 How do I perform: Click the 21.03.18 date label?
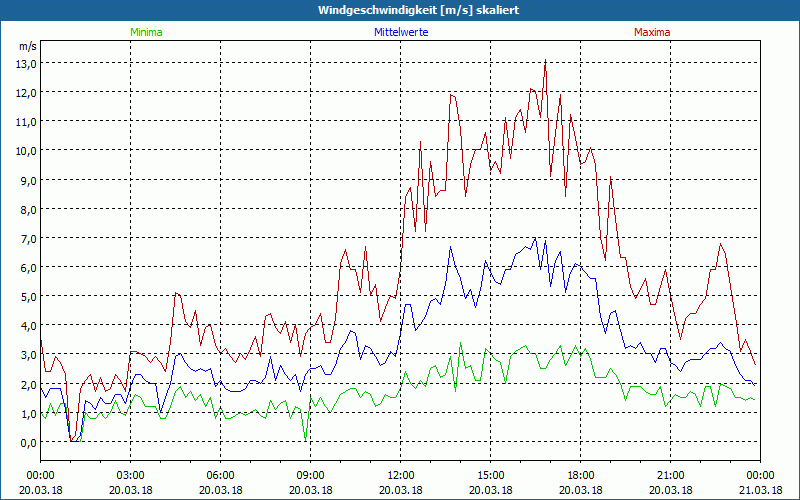[x=760, y=490]
